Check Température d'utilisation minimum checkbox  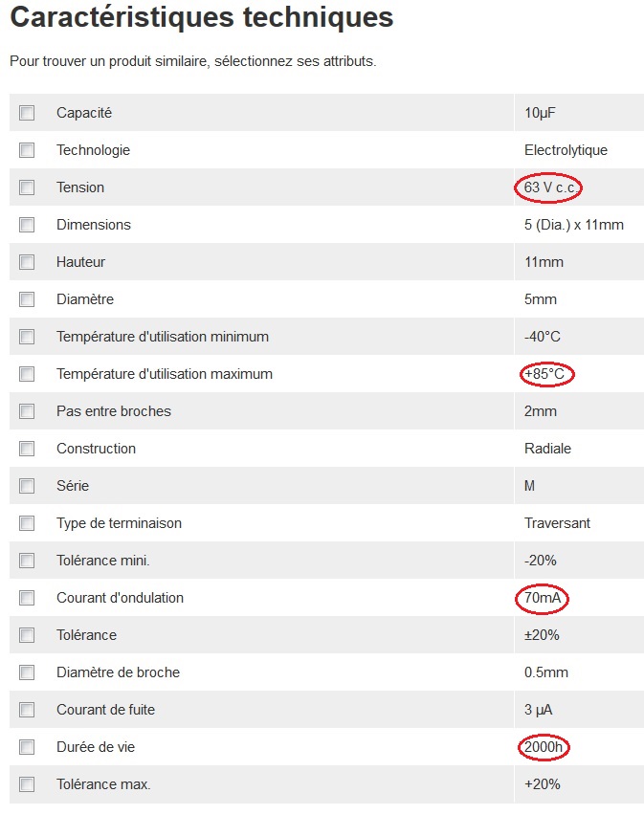point(27,337)
